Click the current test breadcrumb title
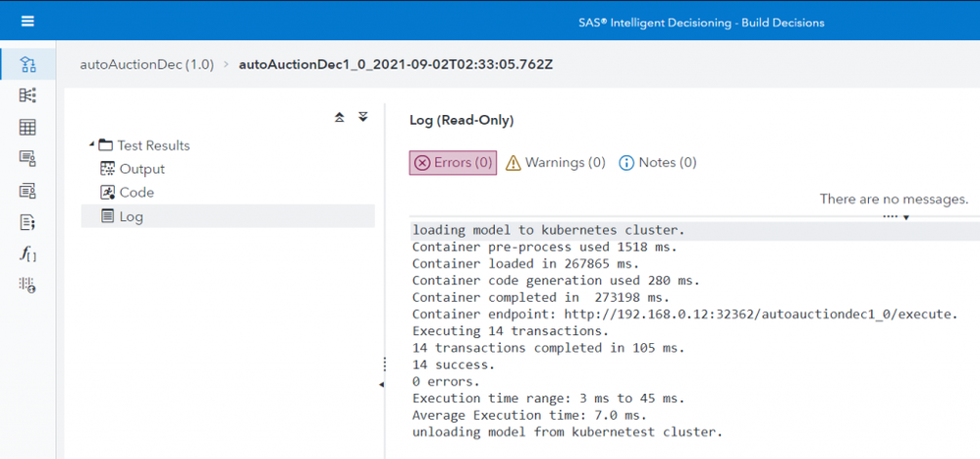The height and width of the screenshot is (459, 980). [x=396, y=65]
